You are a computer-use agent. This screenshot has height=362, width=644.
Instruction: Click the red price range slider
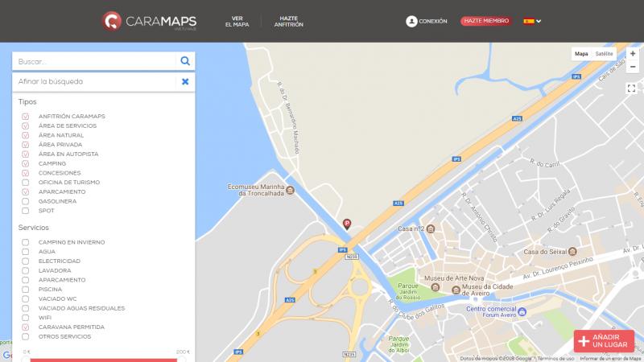(x=103, y=359)
